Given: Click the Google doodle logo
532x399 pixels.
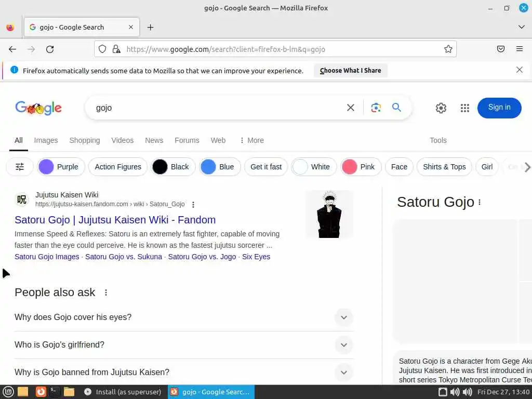Looking at the screenshot, I should (x=38, y=108).
